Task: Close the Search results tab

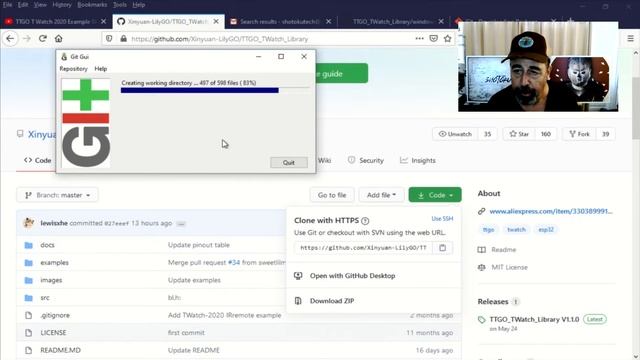Action: (329, 21)
